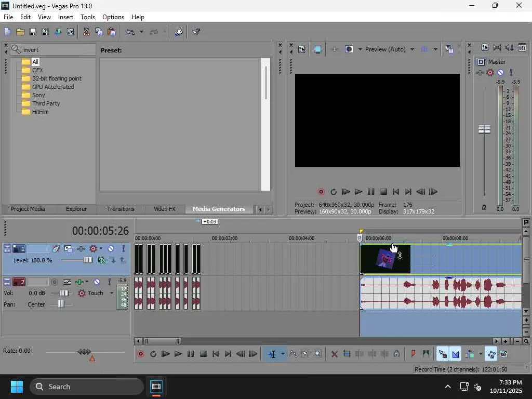Toggle Lock Envelopes to Events
This screenshot has height=399, width=532.
tap(491, 354)
